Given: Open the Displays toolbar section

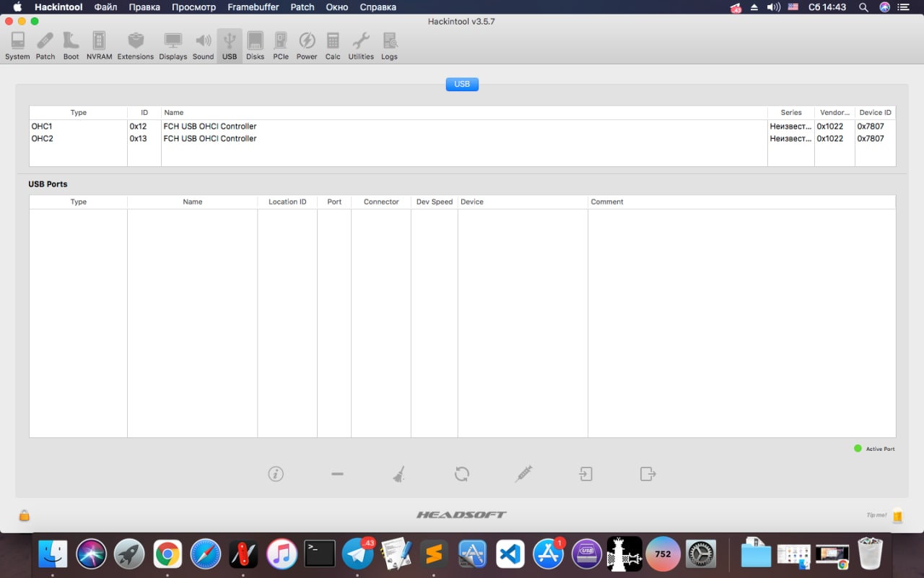Looking at the screenshot, I should tap(173, 46).
